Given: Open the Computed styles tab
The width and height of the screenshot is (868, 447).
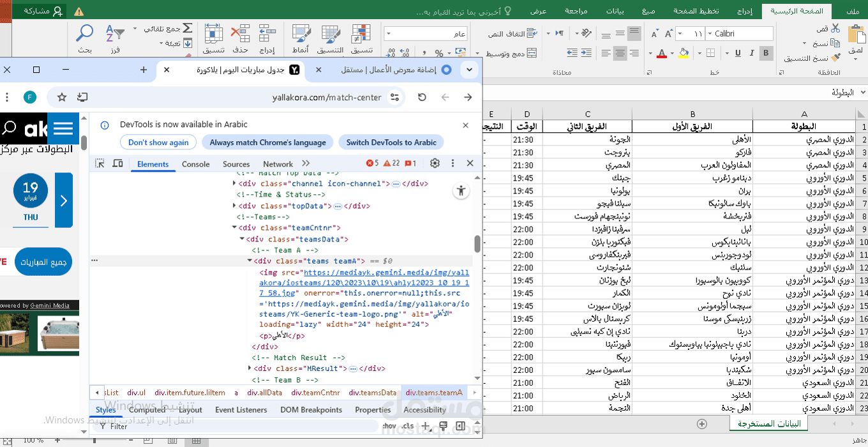Looking at the screenshot, I should [x=147, y=410].
